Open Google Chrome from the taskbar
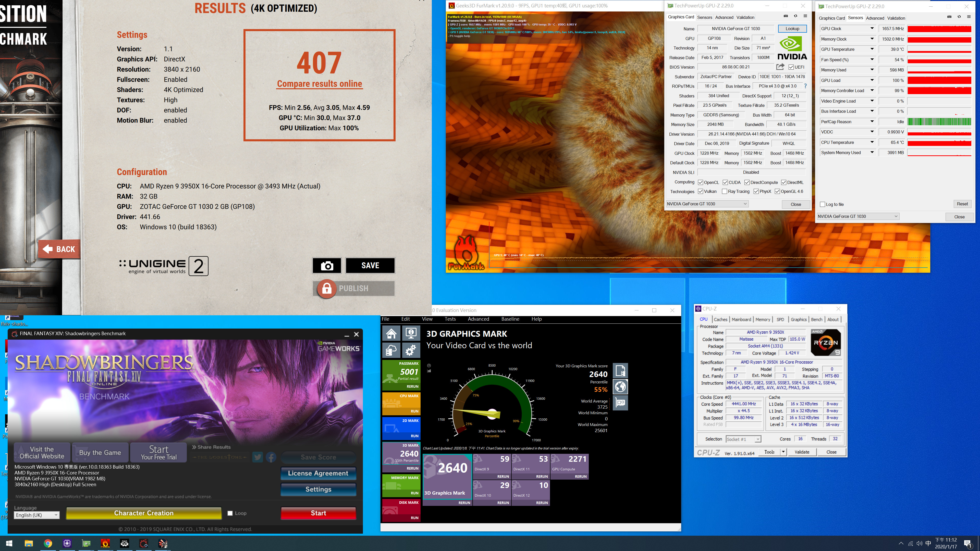Screen dimensions: 980x551 (48, 543)
